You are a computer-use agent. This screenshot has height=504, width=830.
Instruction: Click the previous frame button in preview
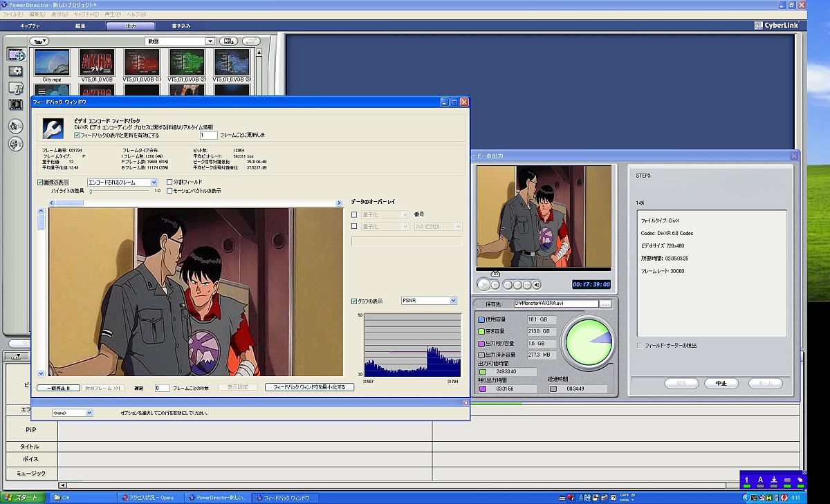click(507, 285)
